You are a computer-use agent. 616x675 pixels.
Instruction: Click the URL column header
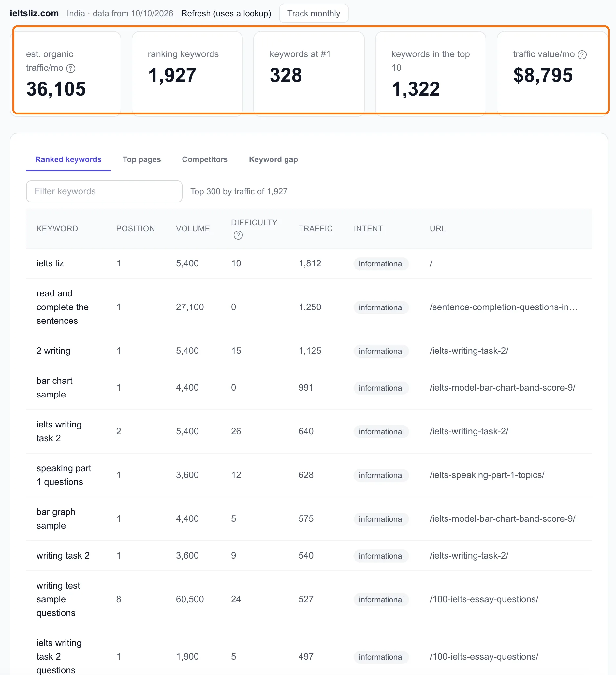click(x=437, y=228)
